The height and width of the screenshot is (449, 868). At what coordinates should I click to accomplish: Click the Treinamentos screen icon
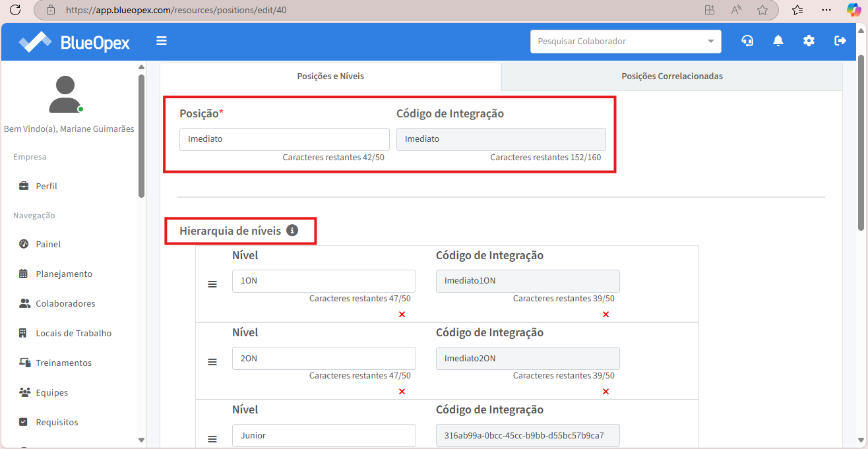[x=24, y=363]
